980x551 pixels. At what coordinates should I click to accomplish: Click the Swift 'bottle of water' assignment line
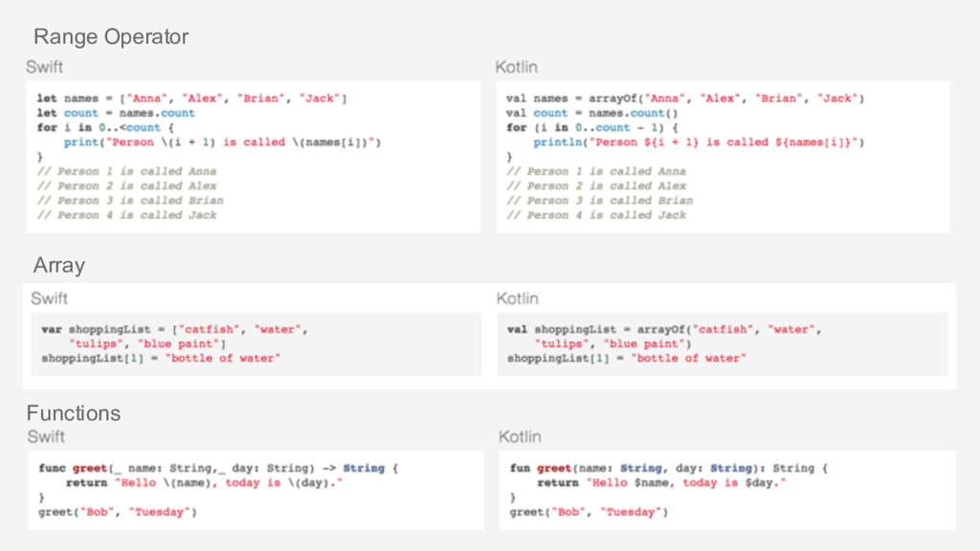161,359
